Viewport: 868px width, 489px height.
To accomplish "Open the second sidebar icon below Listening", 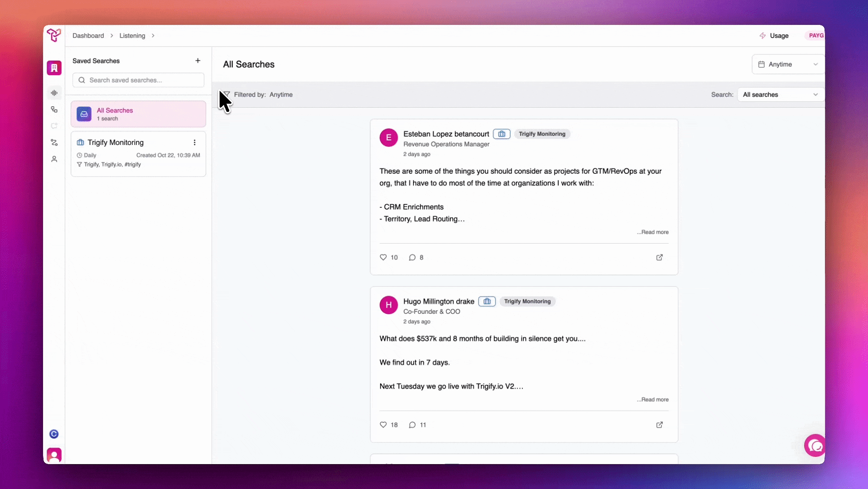I will (54, 110).
